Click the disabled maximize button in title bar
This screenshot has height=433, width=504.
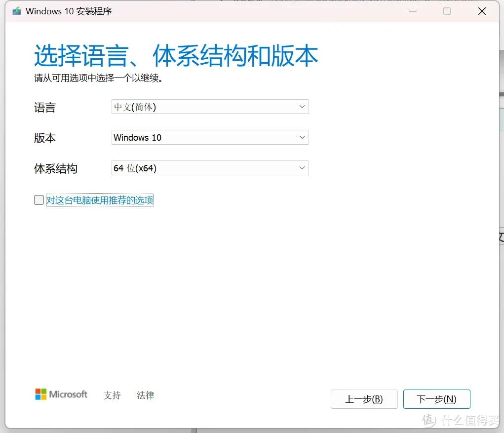click(447, 11)
